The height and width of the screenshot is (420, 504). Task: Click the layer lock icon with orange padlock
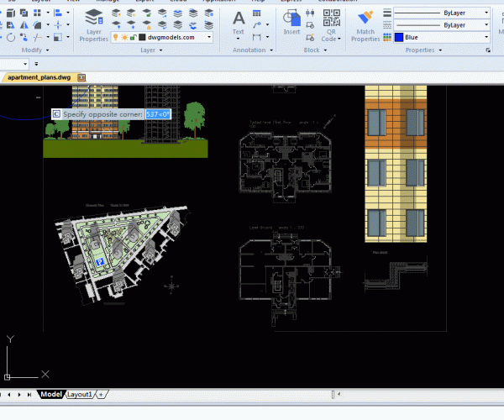click(147, 24)
